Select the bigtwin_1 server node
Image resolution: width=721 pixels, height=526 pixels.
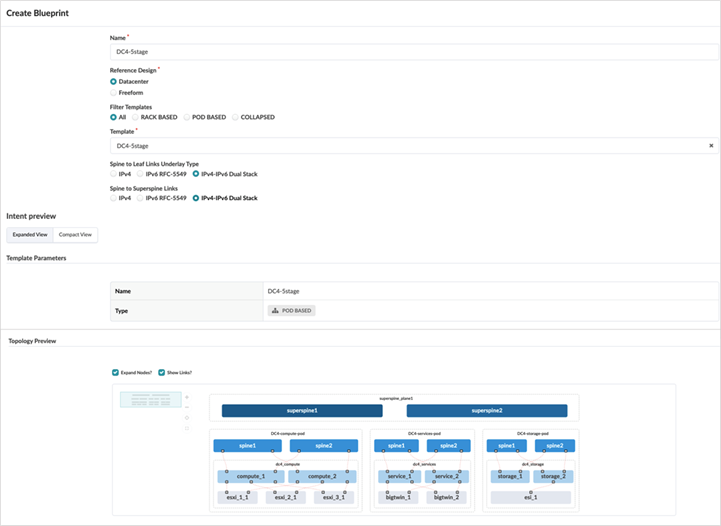pyautogui.click(x=398, y=497)
